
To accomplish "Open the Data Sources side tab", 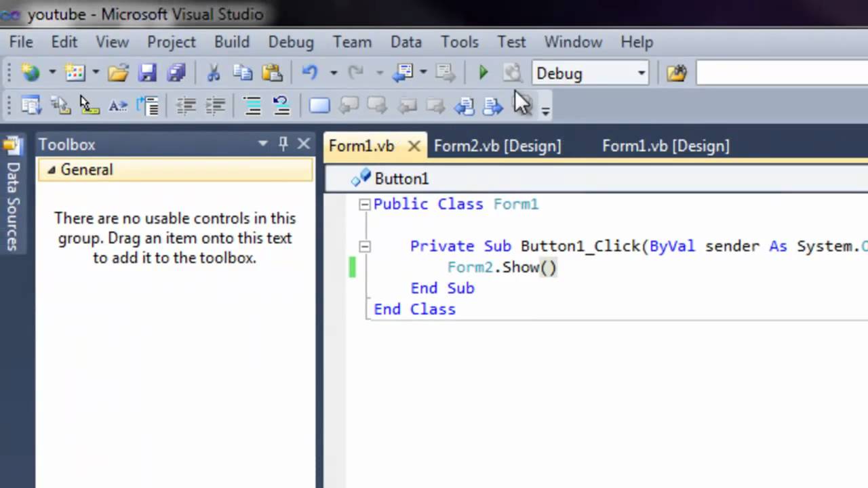I will click(x=12, y=195).
